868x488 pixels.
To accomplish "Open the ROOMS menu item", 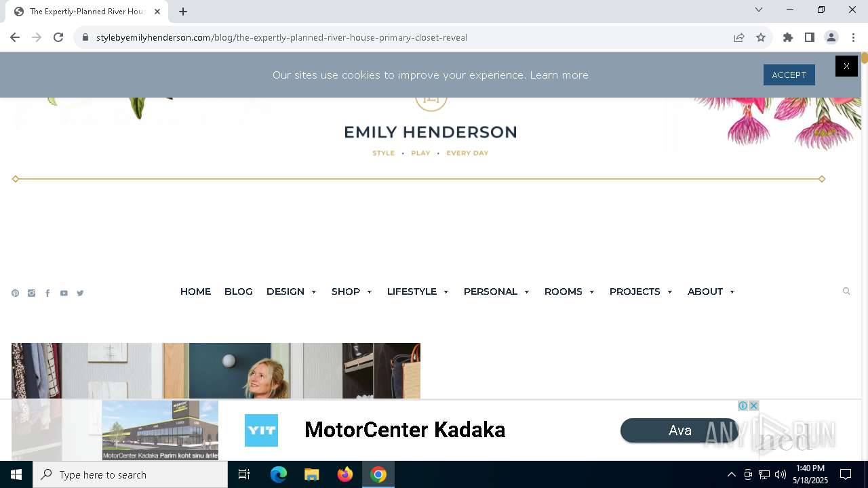I will 564,291.
